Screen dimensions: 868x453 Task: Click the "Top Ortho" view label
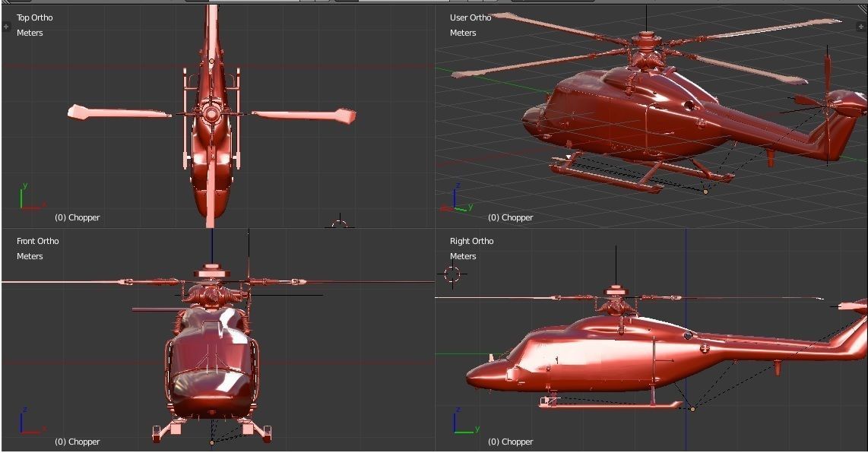[34, 17]
